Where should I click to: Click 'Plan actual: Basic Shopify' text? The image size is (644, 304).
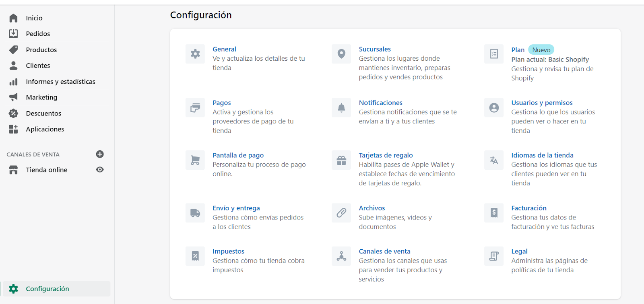click(550, 60)
